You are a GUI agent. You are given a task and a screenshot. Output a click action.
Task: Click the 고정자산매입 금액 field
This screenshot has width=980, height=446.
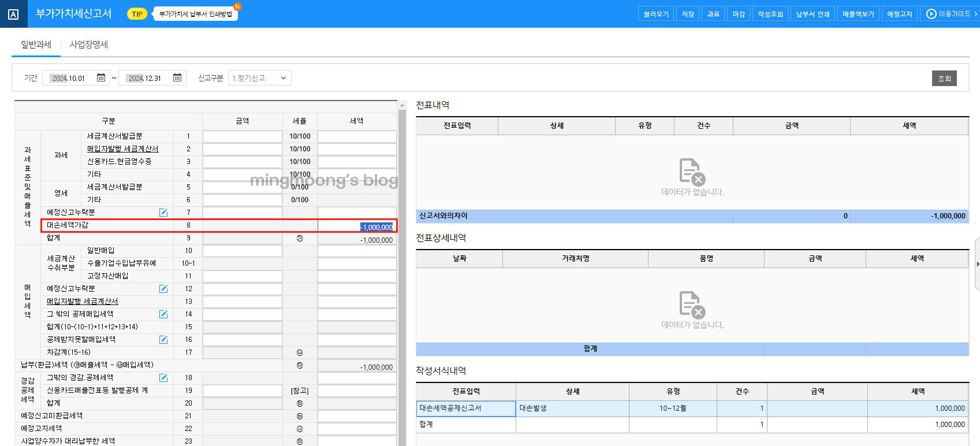pos(243,276)
